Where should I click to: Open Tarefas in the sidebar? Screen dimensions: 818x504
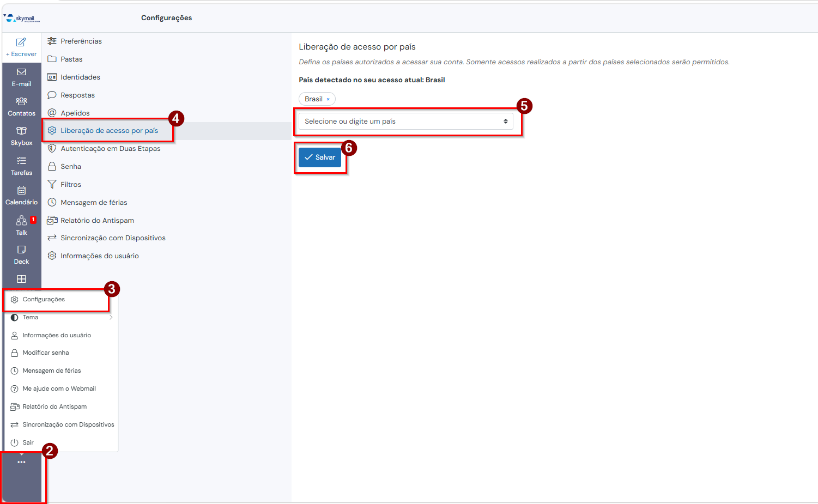[21, 166]
